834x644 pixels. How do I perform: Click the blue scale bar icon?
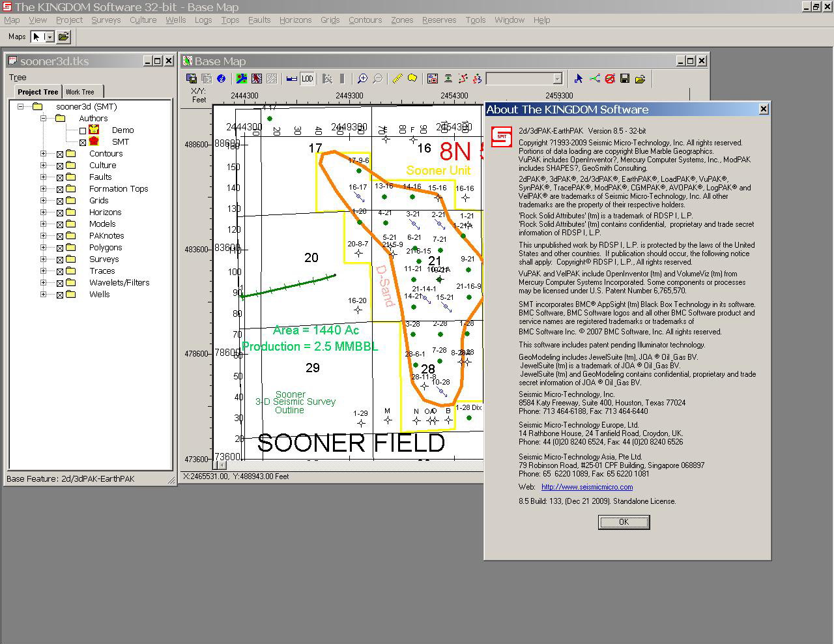[292, 79]
